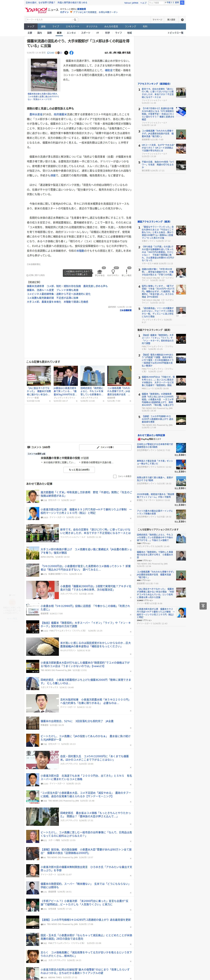This screenshot has width=210, height=980.
Task: Click the keyword search magnifier icon
Action: click(x=75, y=20)
